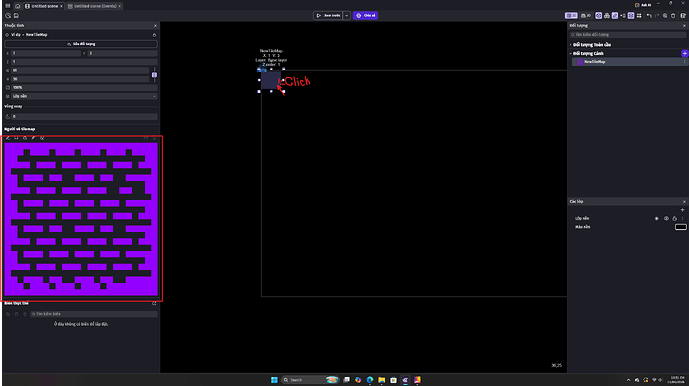689x386 pixels.
Task: Open more options for NewTileMap object
Action: 684,62
